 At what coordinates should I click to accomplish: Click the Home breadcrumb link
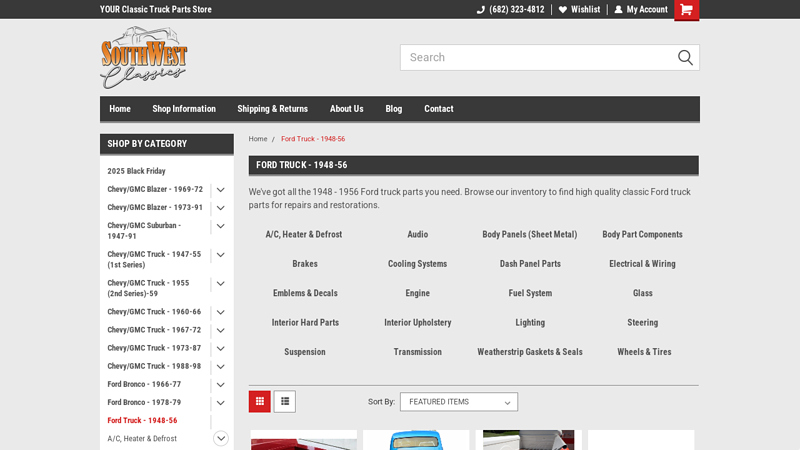tap(258, 139)
